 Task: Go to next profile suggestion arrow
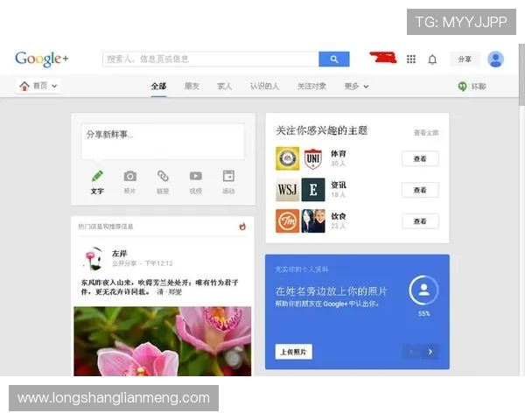click(x=430, y=352)
